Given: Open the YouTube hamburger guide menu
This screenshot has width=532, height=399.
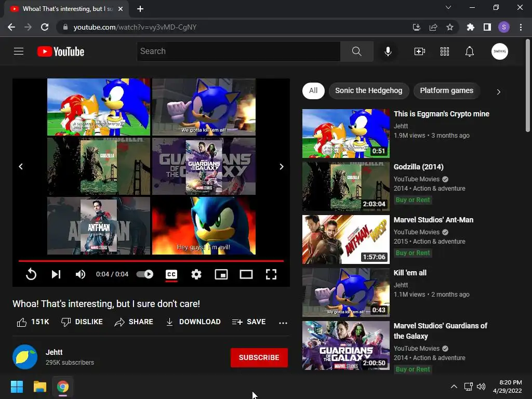Looking at the screenshot, I should pyautogui.click(x=19, y=51).
